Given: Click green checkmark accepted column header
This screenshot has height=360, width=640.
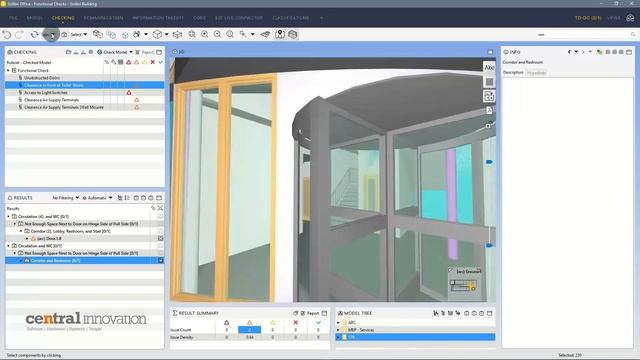Looking at the screenshot, I should click(160, 62).
